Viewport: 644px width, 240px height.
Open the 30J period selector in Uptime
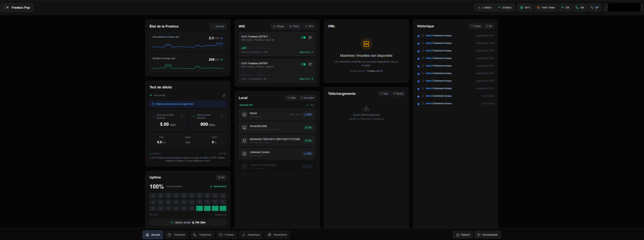tap(221, 177)
